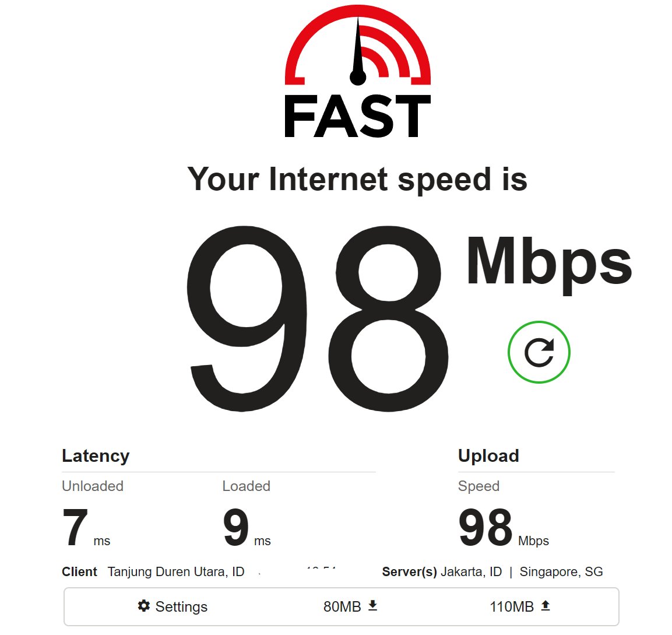672x635 pixels.
Task: Click the green circular refresh test icon
Action: (x=539, y=352)
